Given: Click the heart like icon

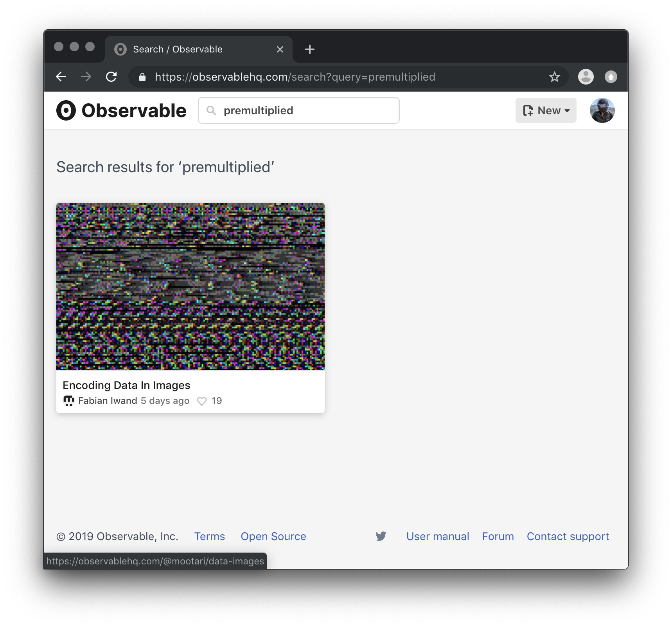Looking at the screenshot, I should 202,401.
